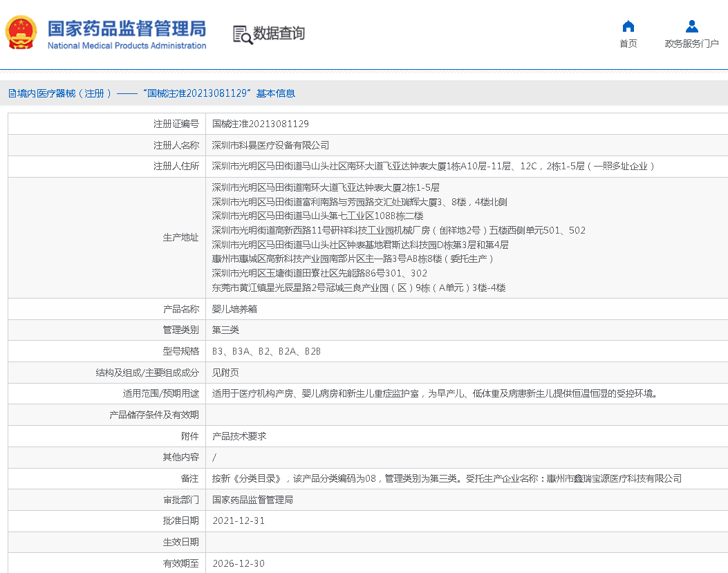Click expiry date 2026-12-30
Image resolution: width=728 pixels, height=573 pixels.
(x=239, y=563)
